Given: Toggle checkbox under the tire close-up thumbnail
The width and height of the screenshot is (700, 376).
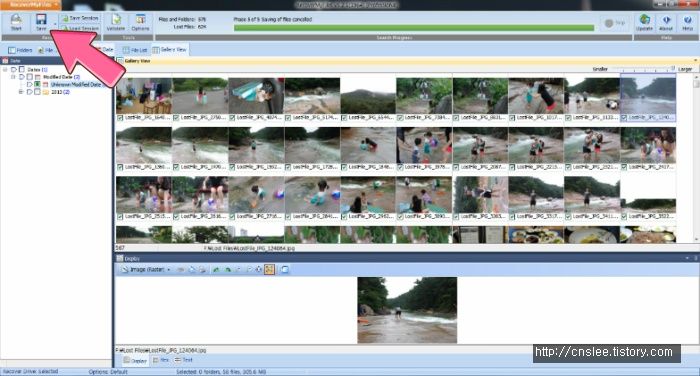Looking at the screenshot, I should tap(232, 118).
